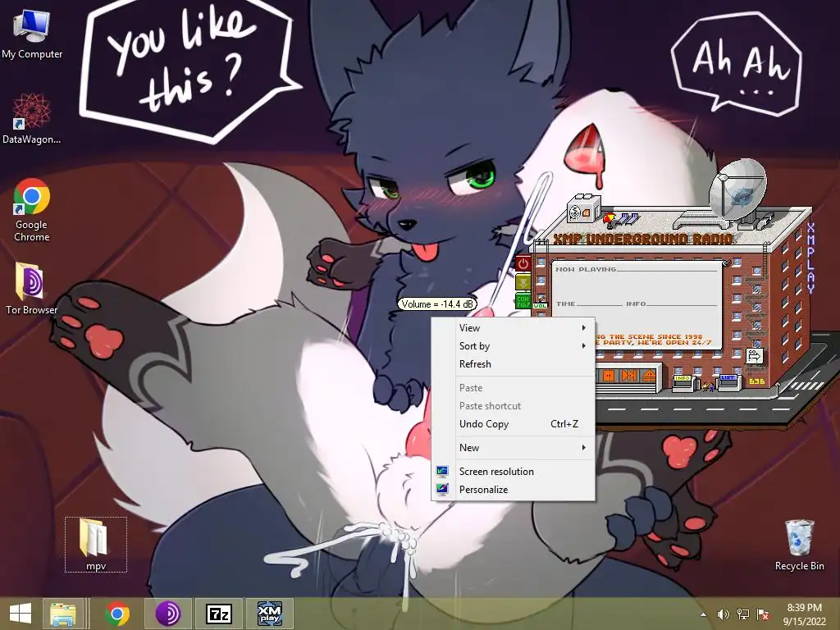This screenshot has height=630, width=840.
Task: Click the NOW PLAYING display area
Action: (x=637, y=304)
